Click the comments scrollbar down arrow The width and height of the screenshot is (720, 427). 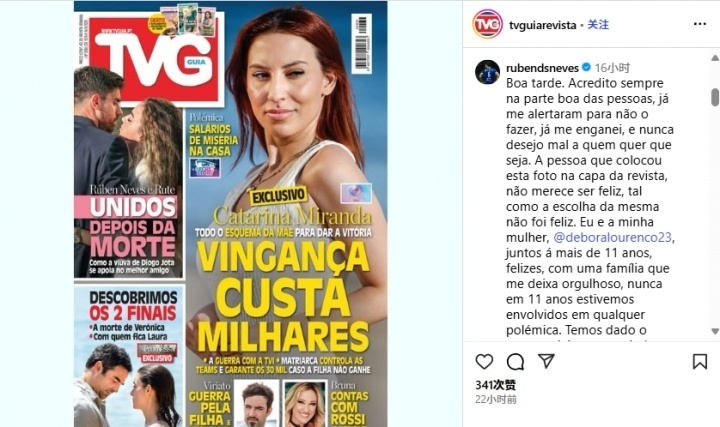coord(715,331)
